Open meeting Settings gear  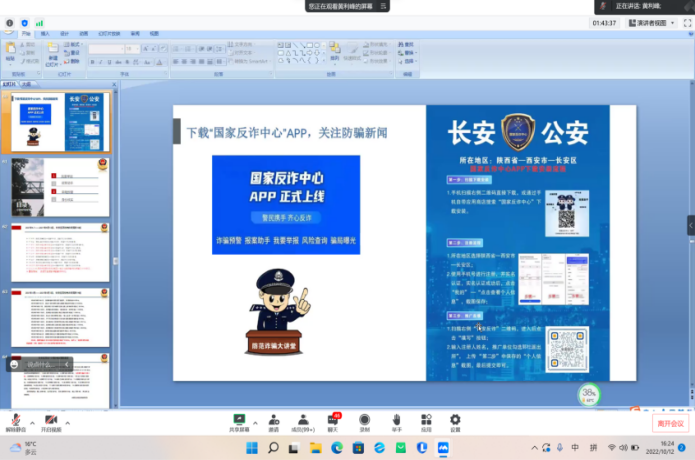point(455,420)
